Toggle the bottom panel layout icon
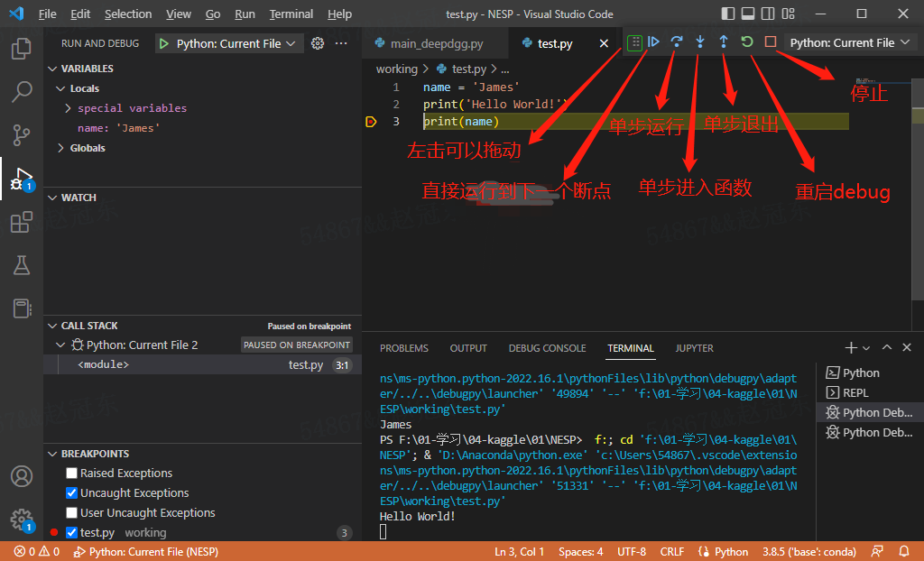This screenshot has width=924, height=561. [x=748, y=14]
